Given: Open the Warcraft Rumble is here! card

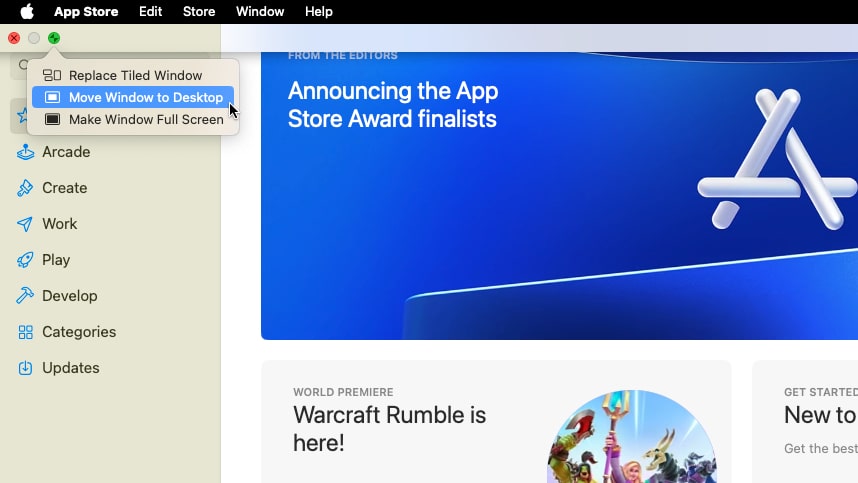Looking at the screenshot, I should tap(496, 422).
